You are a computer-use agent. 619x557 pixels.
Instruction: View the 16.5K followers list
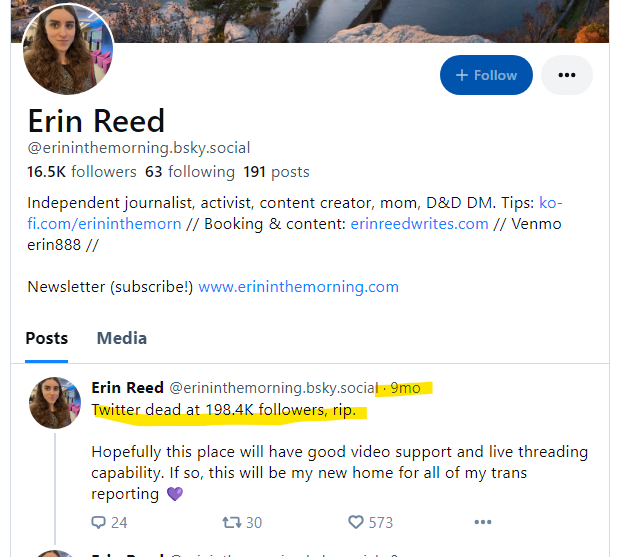pos(82,172)
